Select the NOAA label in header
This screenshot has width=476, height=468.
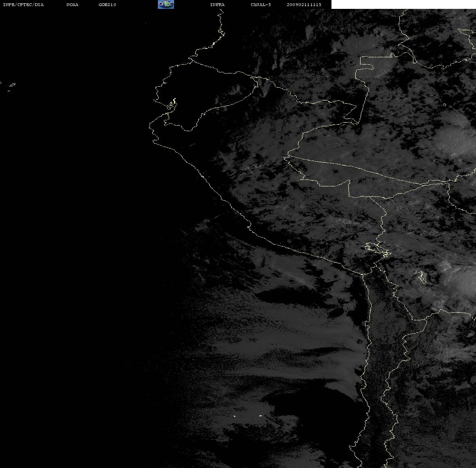tap(72, 4)
